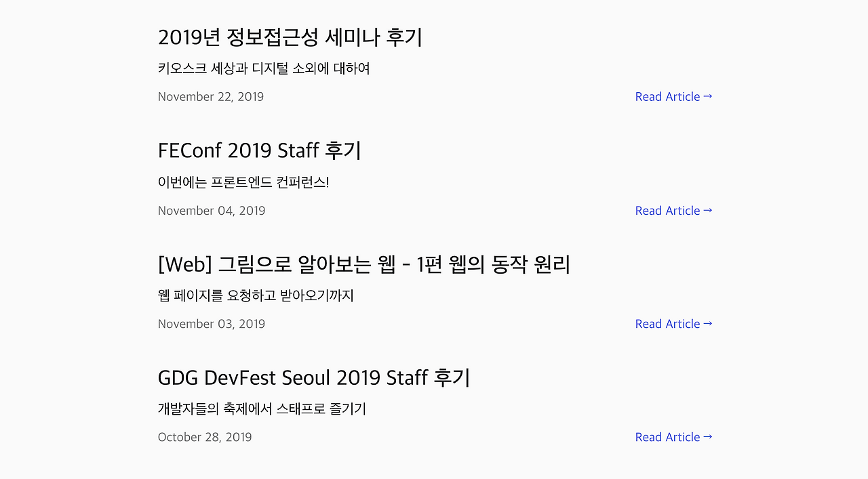
Task: Click the date November 03, 2019
Action: tap(212, 324)
